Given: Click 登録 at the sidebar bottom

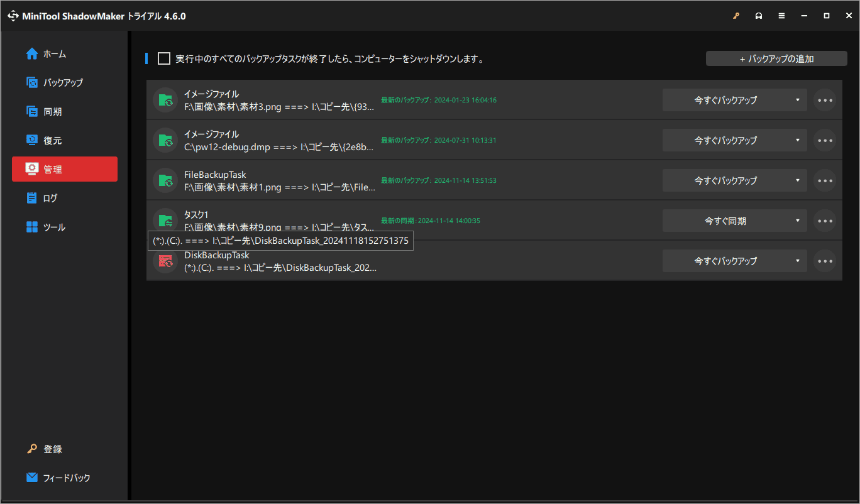Looking at the screenshot, I should click(x=65, y=449).
